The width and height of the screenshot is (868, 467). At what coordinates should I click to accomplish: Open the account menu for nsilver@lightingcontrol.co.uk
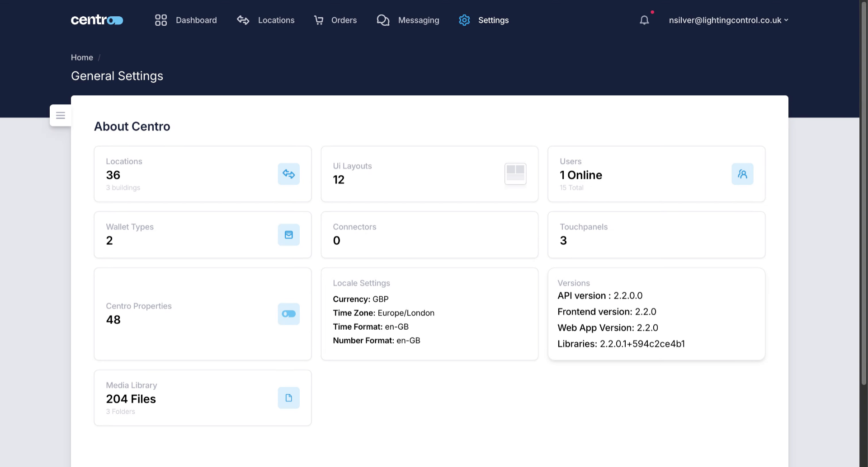coord(725,20)
